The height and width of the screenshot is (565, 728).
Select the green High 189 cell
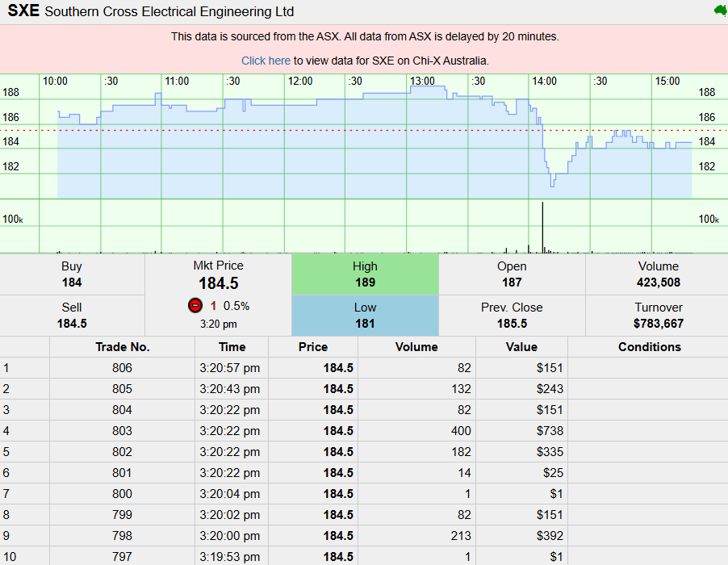365,274
